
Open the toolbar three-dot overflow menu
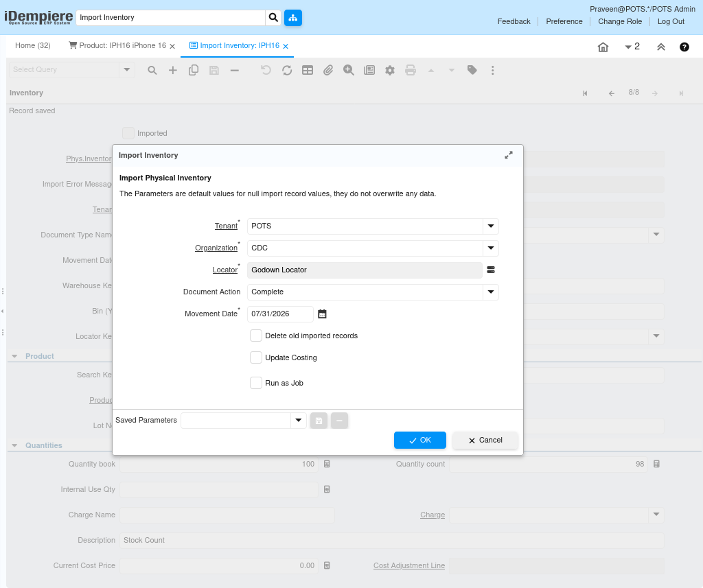(493, 71)
